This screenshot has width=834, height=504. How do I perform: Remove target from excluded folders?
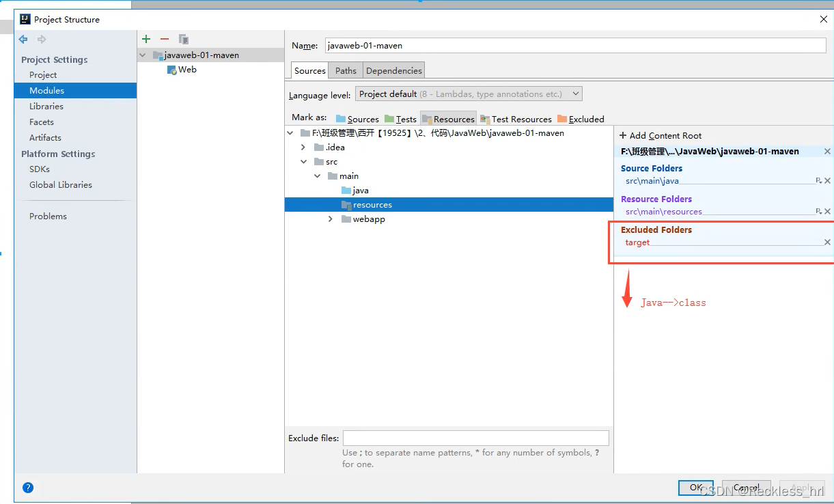pos(827,242)
